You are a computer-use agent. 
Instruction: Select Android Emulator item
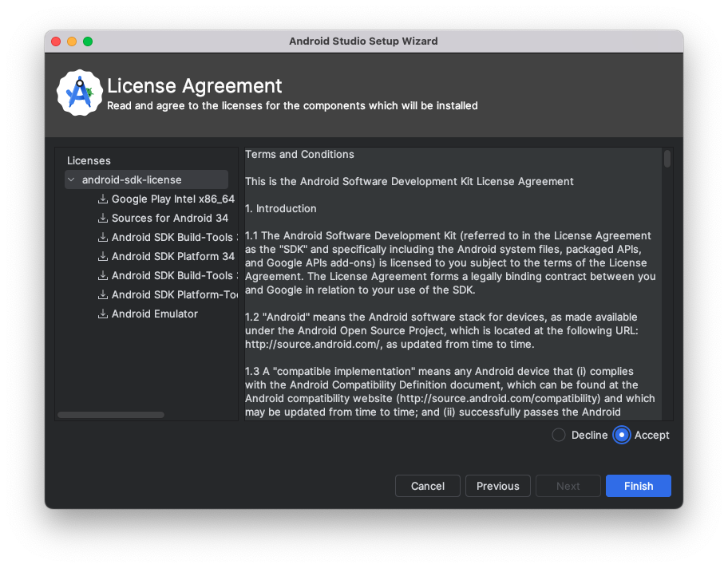coord(155,314)
